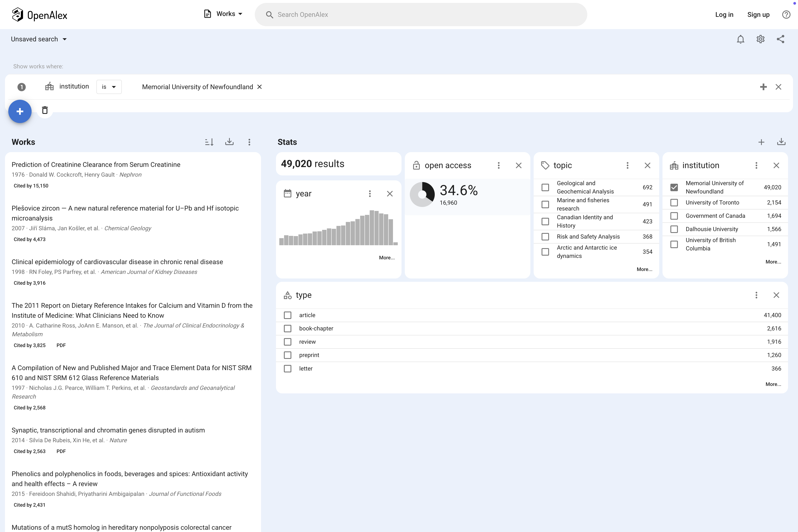Tick the University of Toronto checkbox
This screenshot has height=532, width=798.
pyautogui.click(x=674, y=203)
